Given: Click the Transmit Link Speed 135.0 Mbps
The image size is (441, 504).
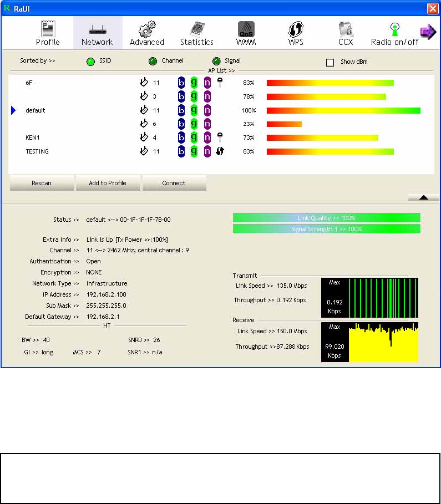Looking at the screenshot, I should coord(292,286).
